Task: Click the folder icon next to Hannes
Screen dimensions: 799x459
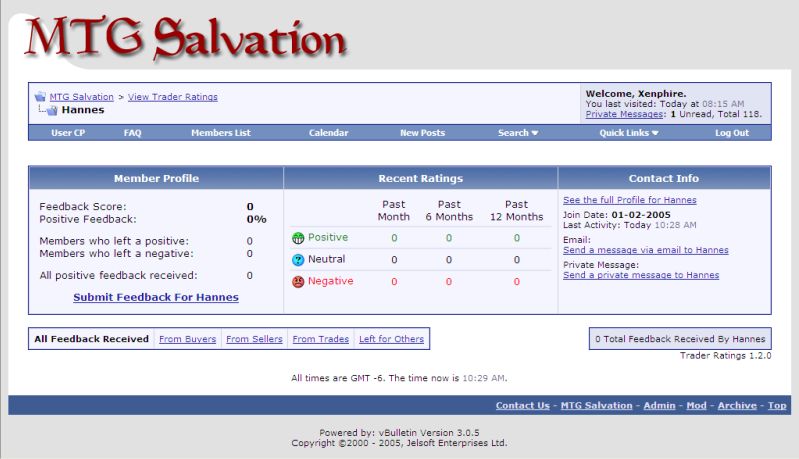Action: 51,110
